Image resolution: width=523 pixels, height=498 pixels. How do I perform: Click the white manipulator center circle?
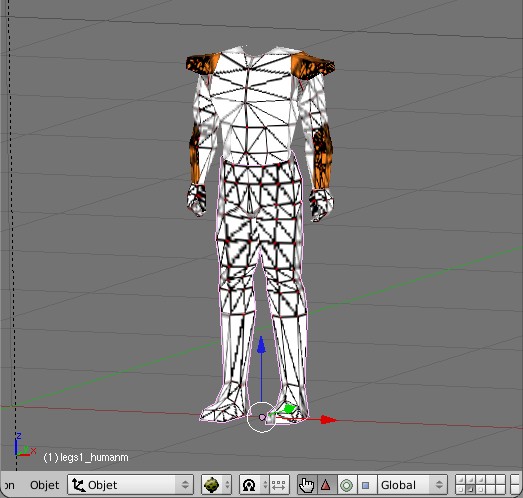262,417
